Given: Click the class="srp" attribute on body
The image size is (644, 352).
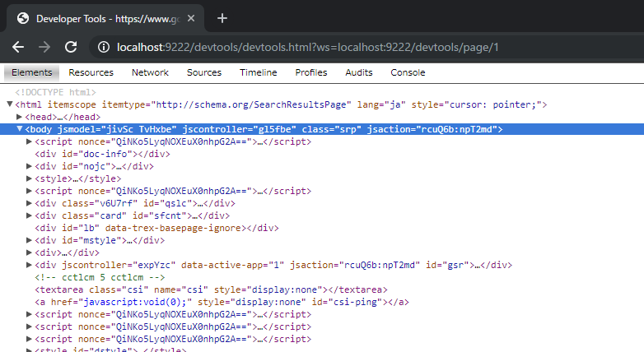Looking at the screenshot, I should (x=331, y=129).
